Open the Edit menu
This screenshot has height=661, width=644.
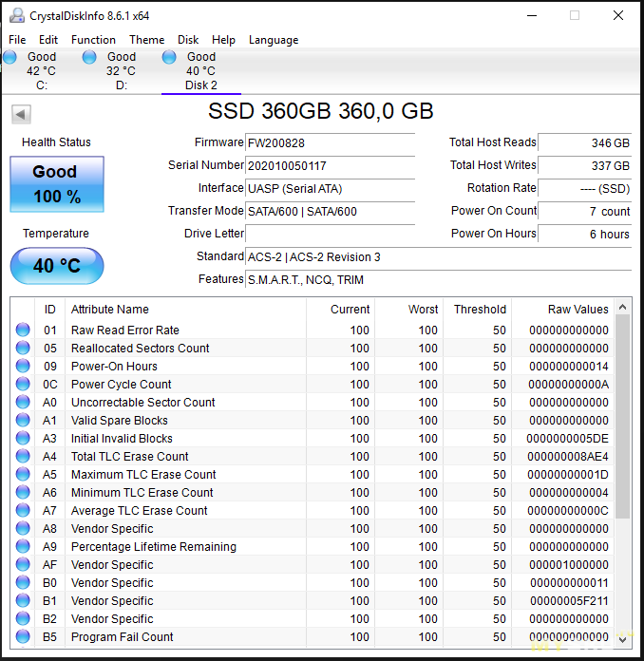[48, 40]
